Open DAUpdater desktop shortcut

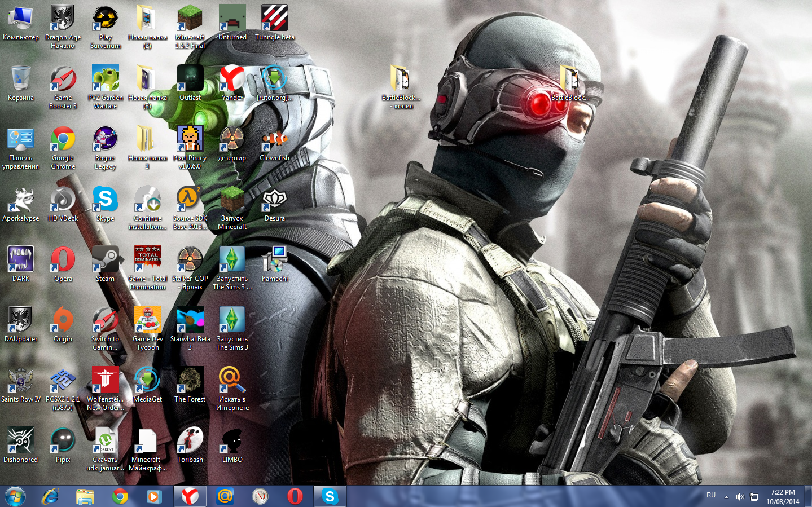click(21, 324)
